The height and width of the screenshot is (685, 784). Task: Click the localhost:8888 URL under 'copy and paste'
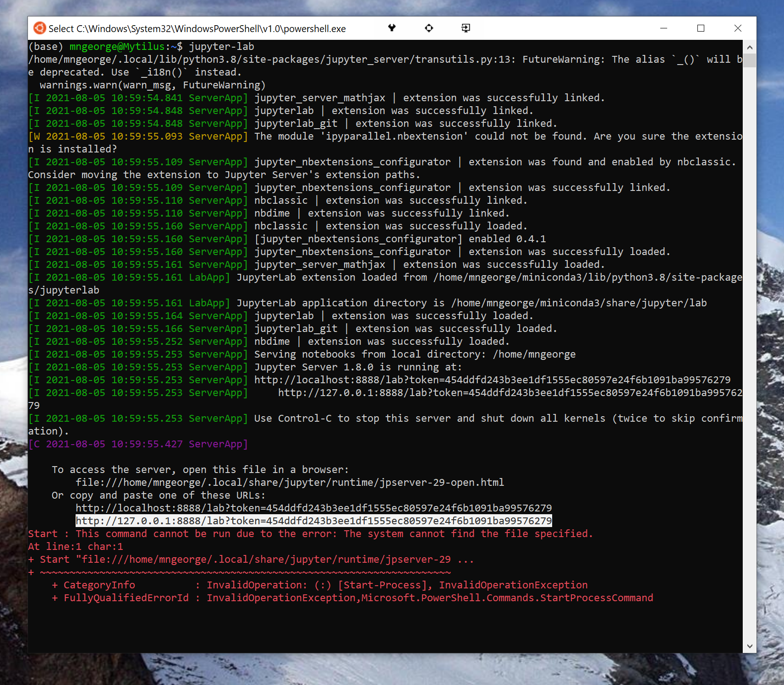(x=314, y=508)
